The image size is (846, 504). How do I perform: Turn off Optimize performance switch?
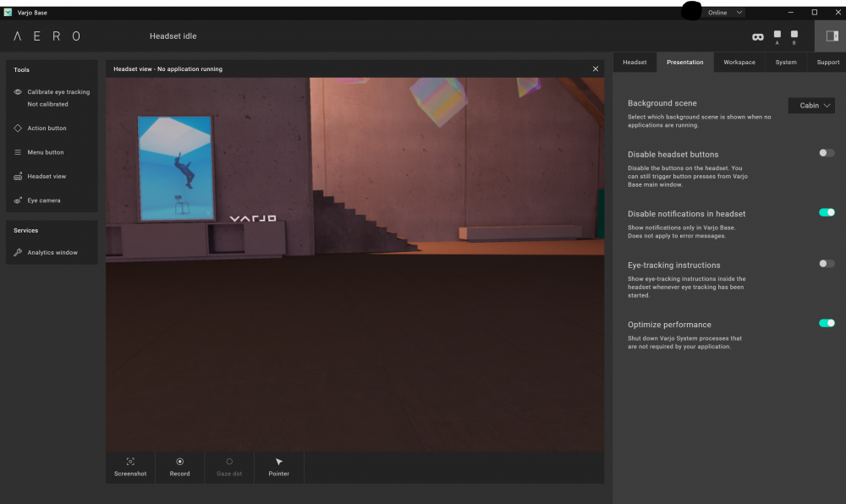point(827,323)
